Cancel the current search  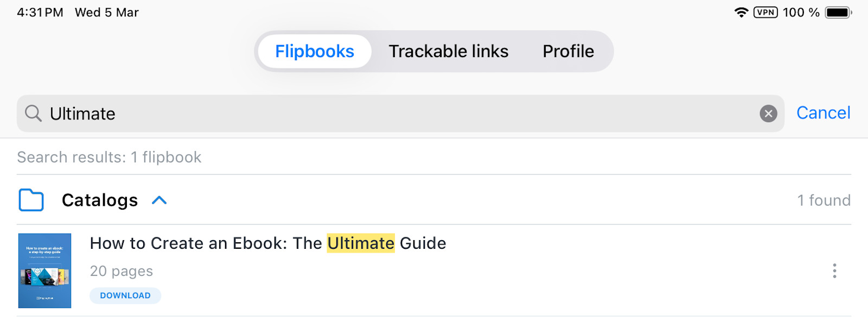pyautogui.click(x=823, y=113)
